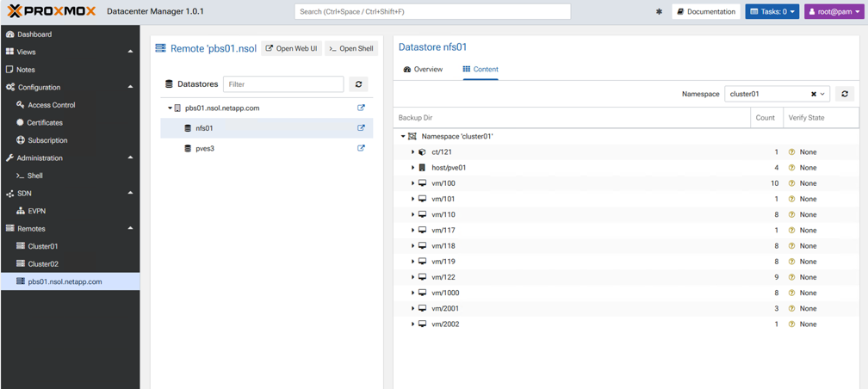Open nfs01 datastore external link icon
868x389 pixels.
[361, 128]
